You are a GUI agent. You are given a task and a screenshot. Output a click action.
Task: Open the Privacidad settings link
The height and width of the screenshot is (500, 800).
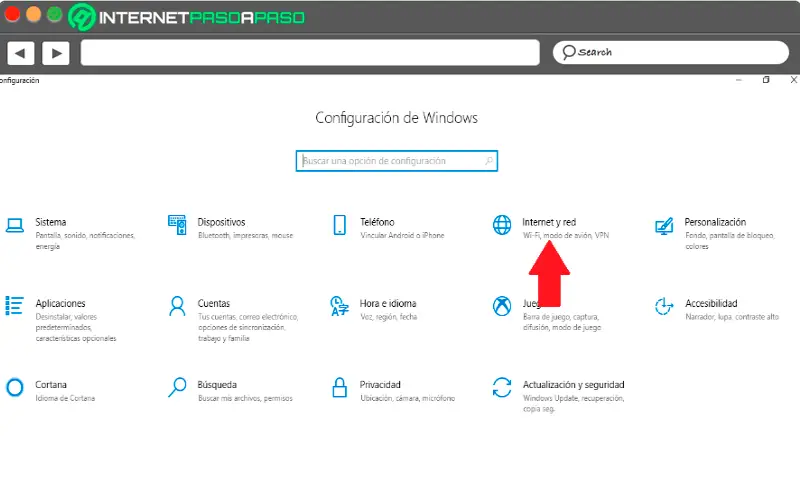point(380,384)
